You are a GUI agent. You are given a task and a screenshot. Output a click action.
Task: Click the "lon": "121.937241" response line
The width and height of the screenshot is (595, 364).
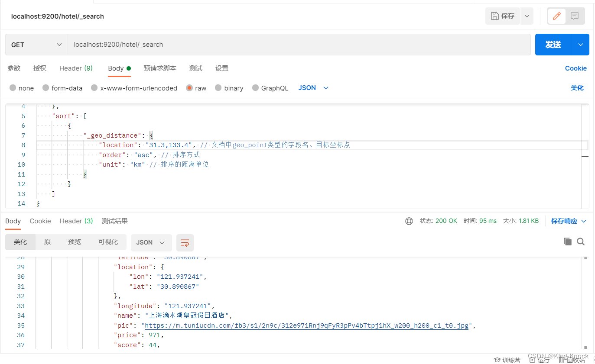(x=168, y=277)
